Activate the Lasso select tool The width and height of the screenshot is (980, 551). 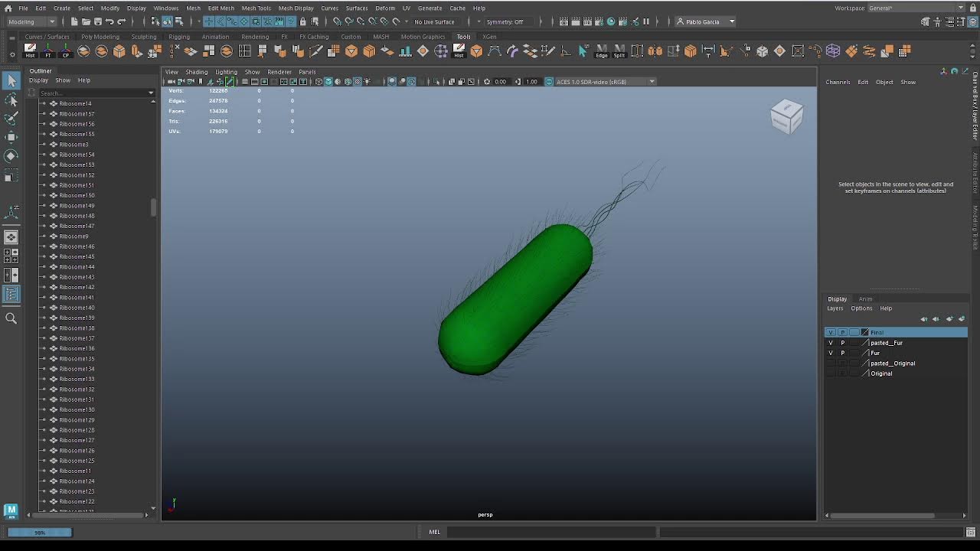(x=11, y=99)
